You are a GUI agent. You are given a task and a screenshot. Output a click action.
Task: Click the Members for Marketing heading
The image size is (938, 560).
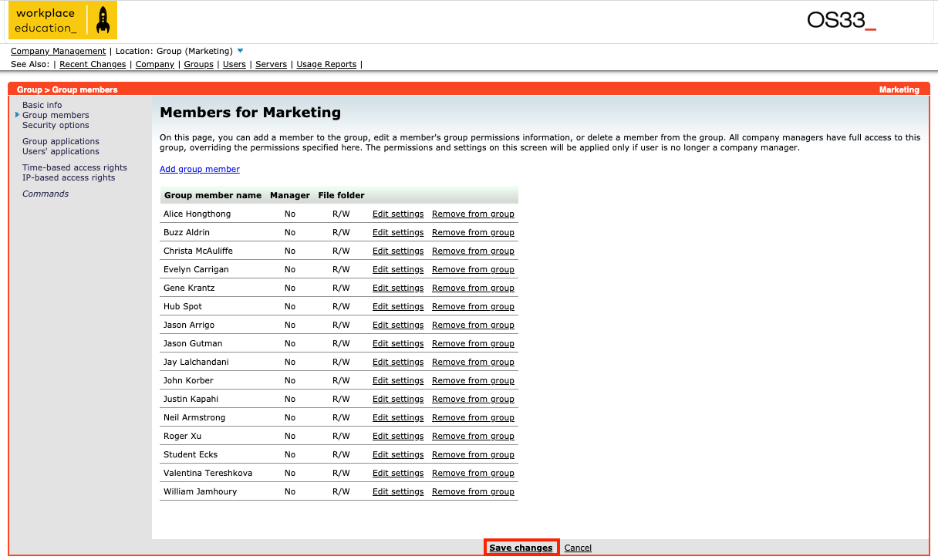[x=250, y=113]
